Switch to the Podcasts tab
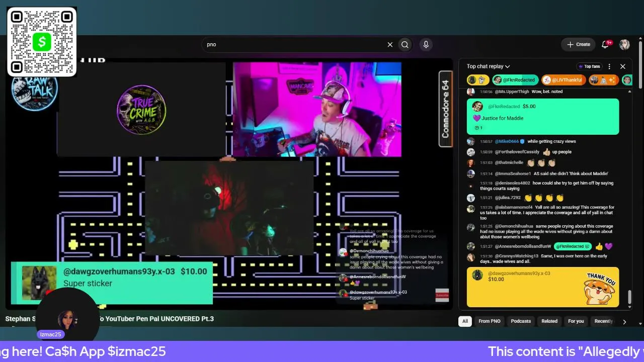The image size is (644, 362). [521, 321]
